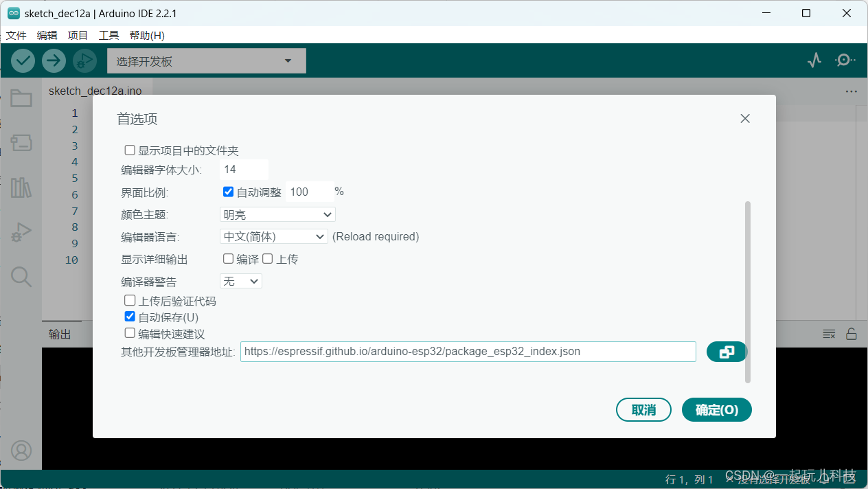Open the 文件 menu

tap(16, 35)
